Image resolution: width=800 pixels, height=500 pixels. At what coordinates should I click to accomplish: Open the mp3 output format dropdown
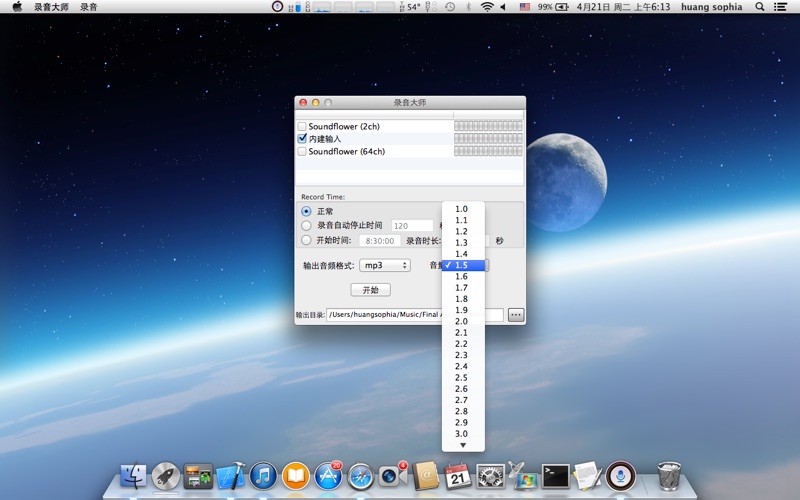(x=385, y=266)
